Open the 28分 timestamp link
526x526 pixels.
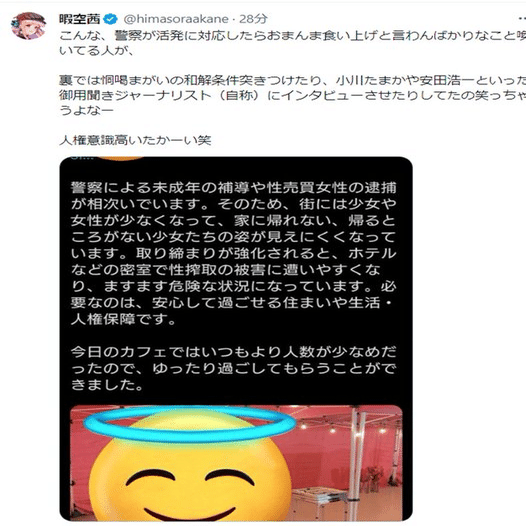[253, 19]
